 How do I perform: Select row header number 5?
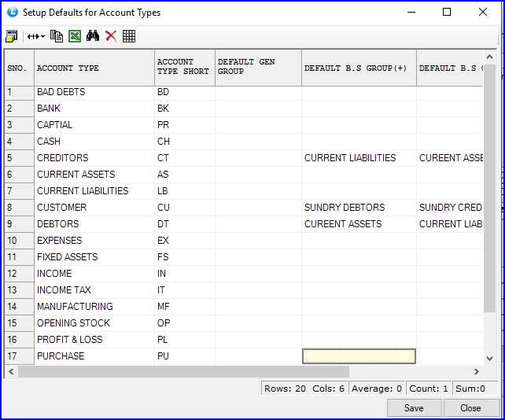point(20,158)
